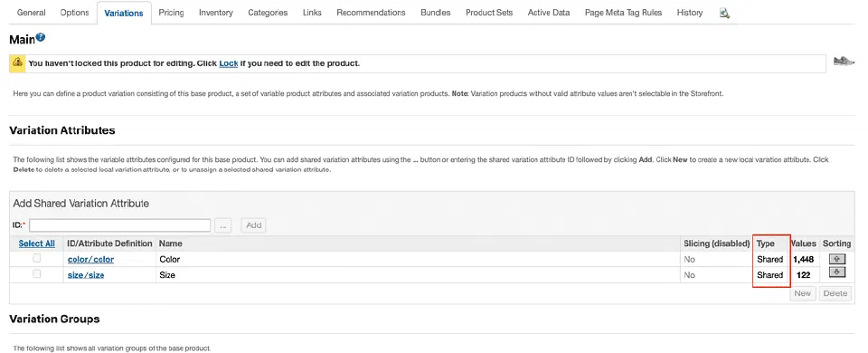
Task: Click the Sorting column header
Action: click(836, 243)
